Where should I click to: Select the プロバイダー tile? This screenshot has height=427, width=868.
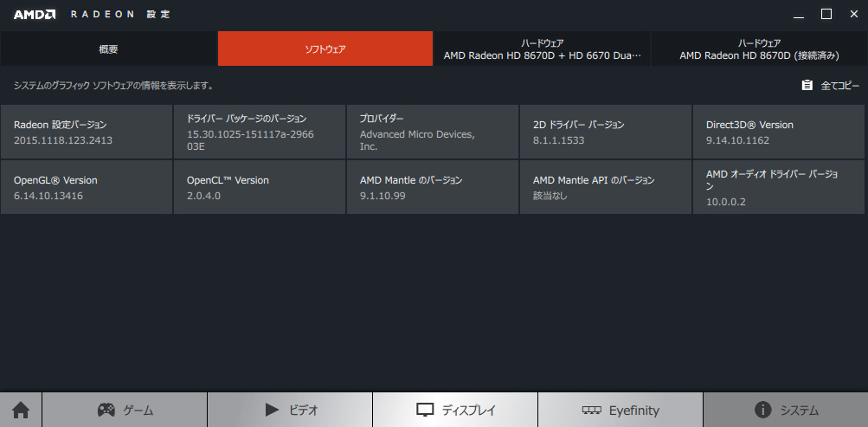(x=433, y=132)
